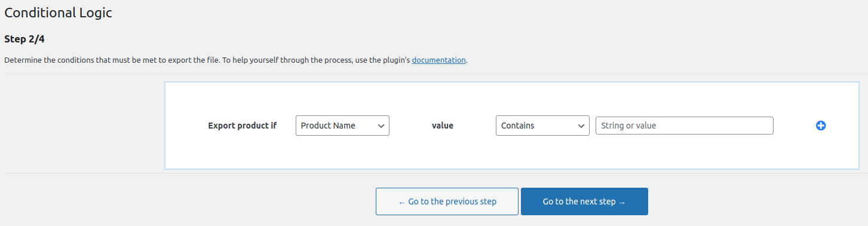Select the text Product Name in the dropdown

[328, 126]
